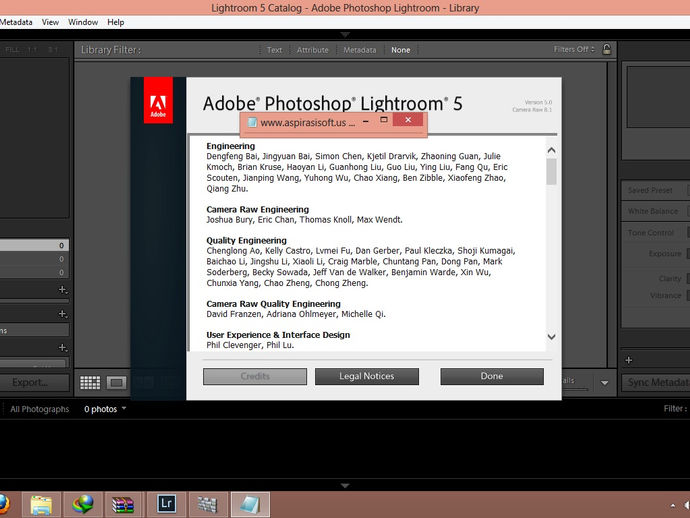Screen dimensions: 690x518
Task: Click the red Adobe logo in About dialog
Action: (x=158, y=100)
